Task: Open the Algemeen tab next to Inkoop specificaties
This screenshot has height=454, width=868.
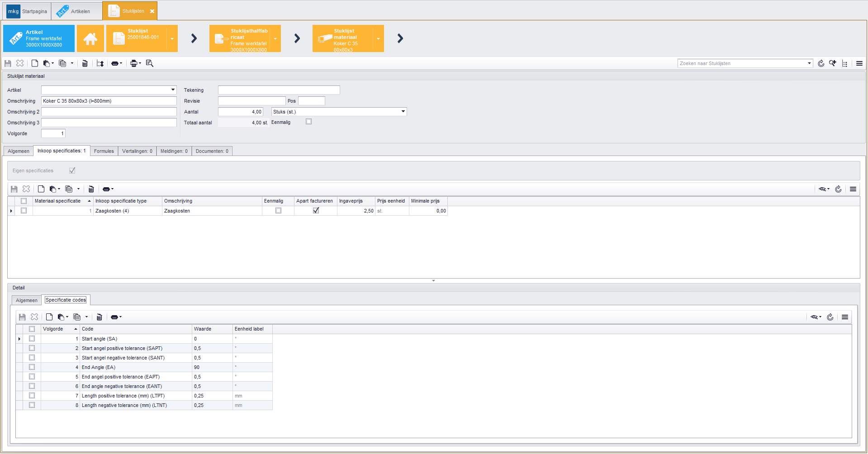Action: (19, 151)
